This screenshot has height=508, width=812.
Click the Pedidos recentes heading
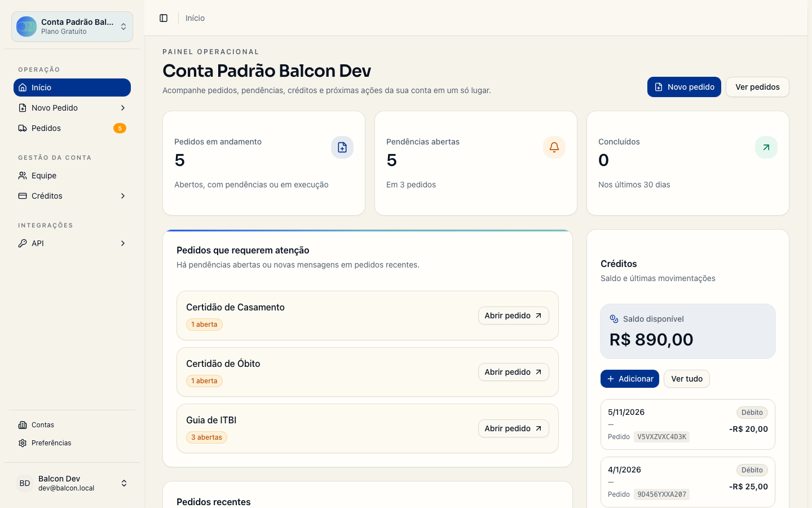pos(214,502)
